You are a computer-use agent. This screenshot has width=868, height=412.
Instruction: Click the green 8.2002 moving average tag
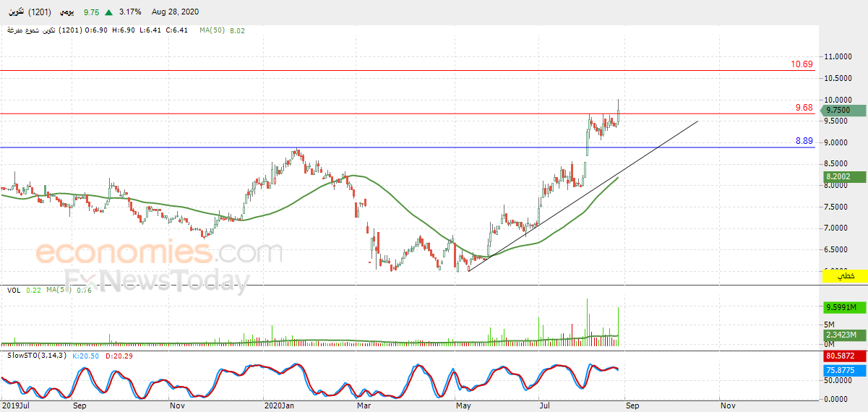[845, 176]
